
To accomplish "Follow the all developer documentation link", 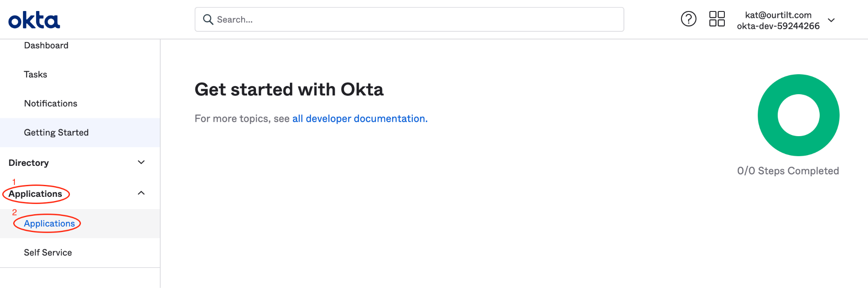I will pos(360,119).
